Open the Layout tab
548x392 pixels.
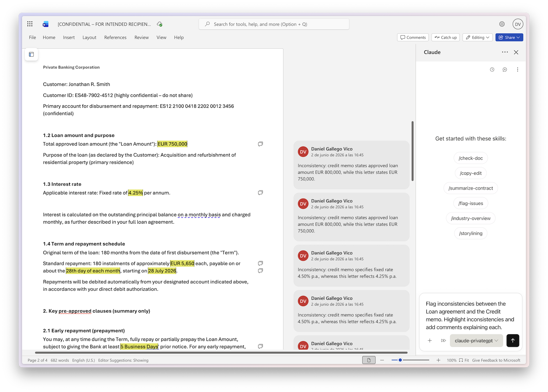(x=89, y=37)
